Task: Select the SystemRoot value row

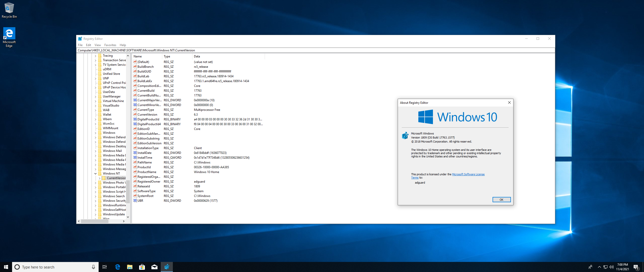Action: (199, 196)
